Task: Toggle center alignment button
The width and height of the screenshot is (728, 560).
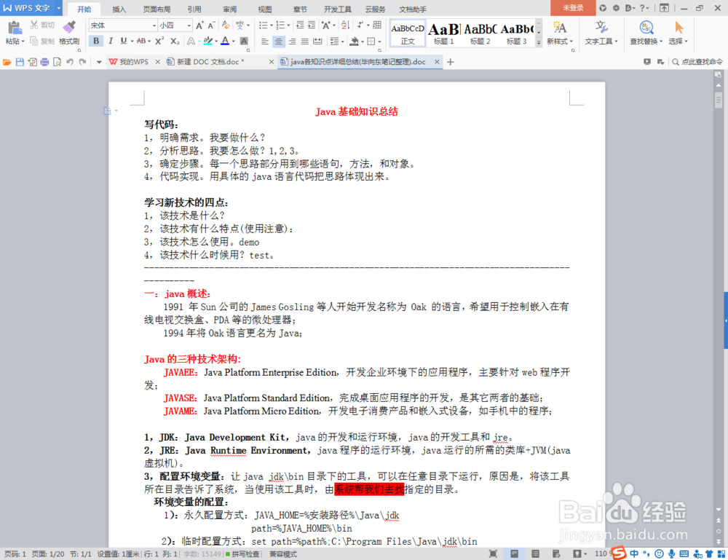Action: point(278,42)
